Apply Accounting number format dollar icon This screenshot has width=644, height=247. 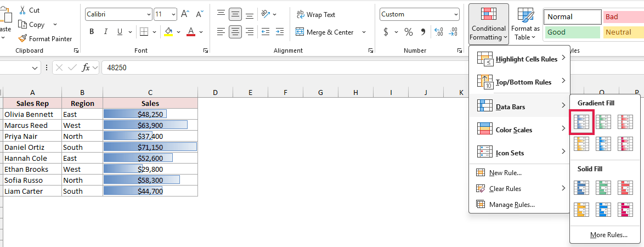point(386,32)
